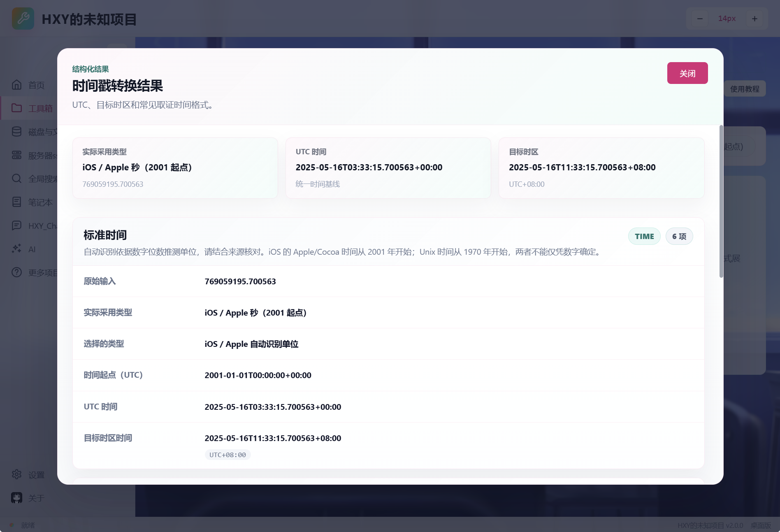Open the HXY_Chat message icon
The height and width of the screenshot is (532, 780).
[16, 225]
